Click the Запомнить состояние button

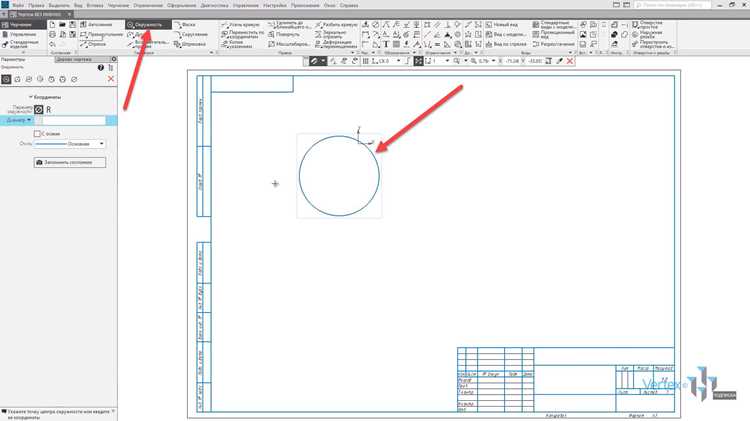[x=70, y=163]
